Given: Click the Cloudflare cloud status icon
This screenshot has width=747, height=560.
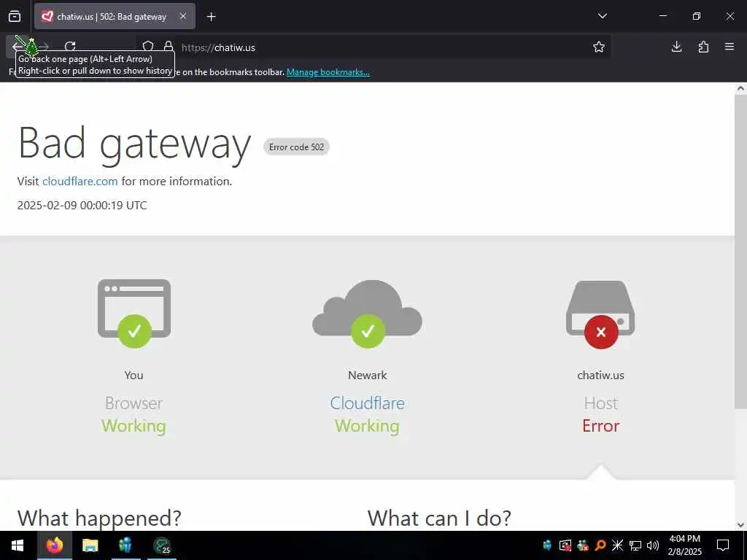Looking at the screenshot, I should pos(368,314).
